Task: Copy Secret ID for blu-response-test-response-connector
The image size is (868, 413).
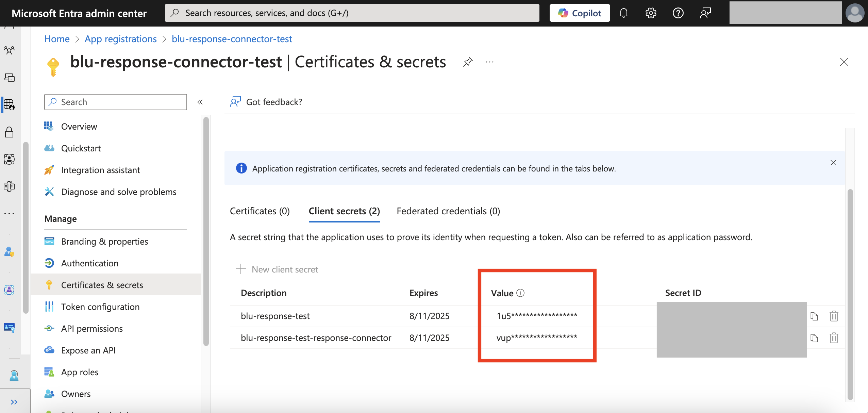Action: [x=814, y=338]
